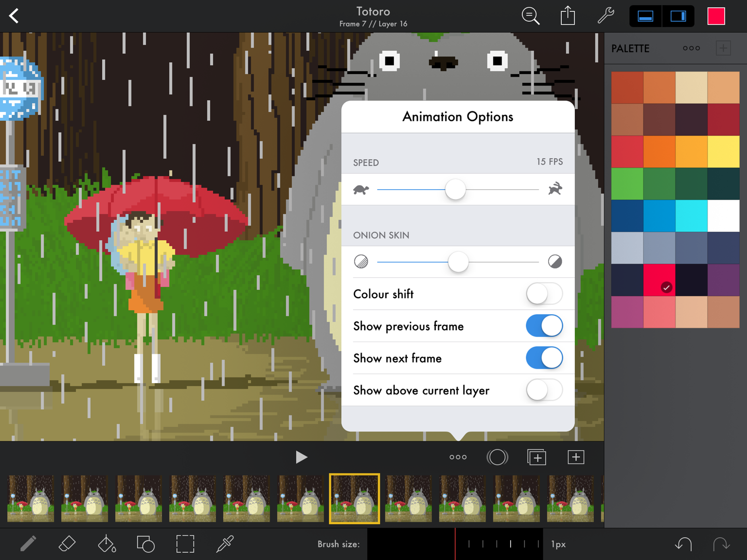Open the wrench settings icon
747x560 pixels.
coord(605,16)
